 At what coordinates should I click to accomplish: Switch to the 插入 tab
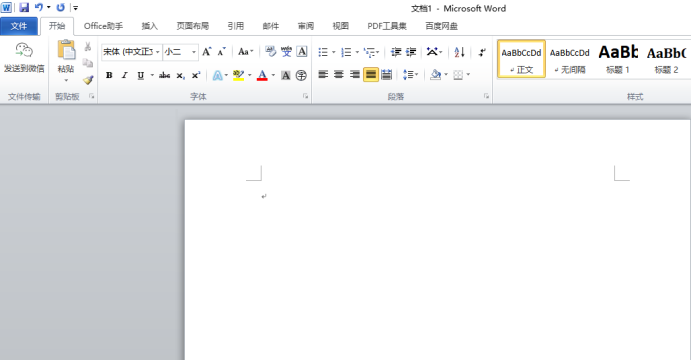pos(150,26)
